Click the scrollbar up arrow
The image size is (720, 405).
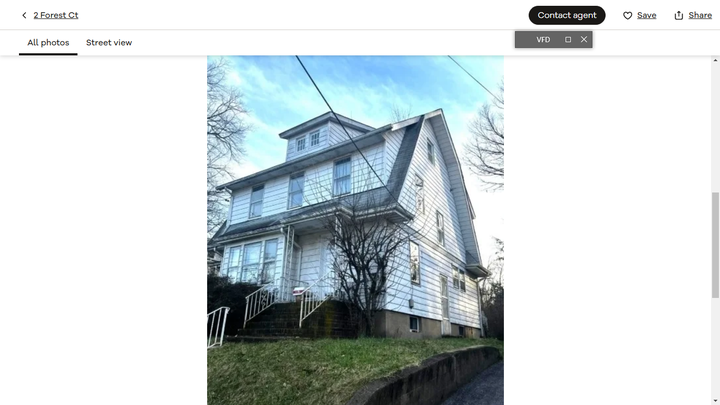click(x=715, y=60)
